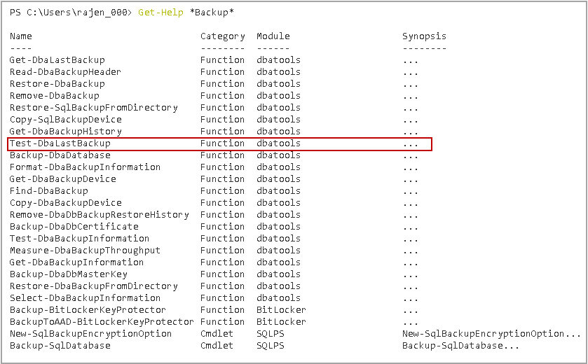This screenshot has height=364, width=588.
Task: Click the Category column header
Action: tap(222, 36)
